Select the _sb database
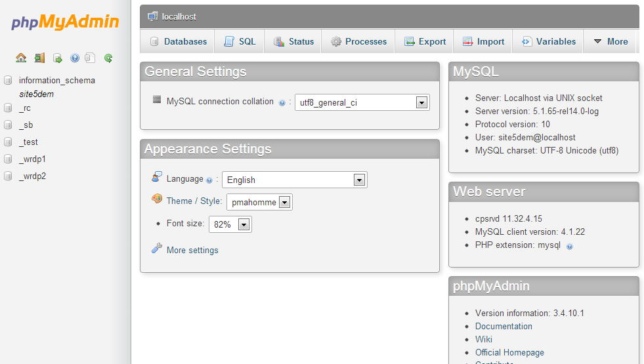This screenshot has width=644, height=364. pyautogui.click(x=26, y=125)
